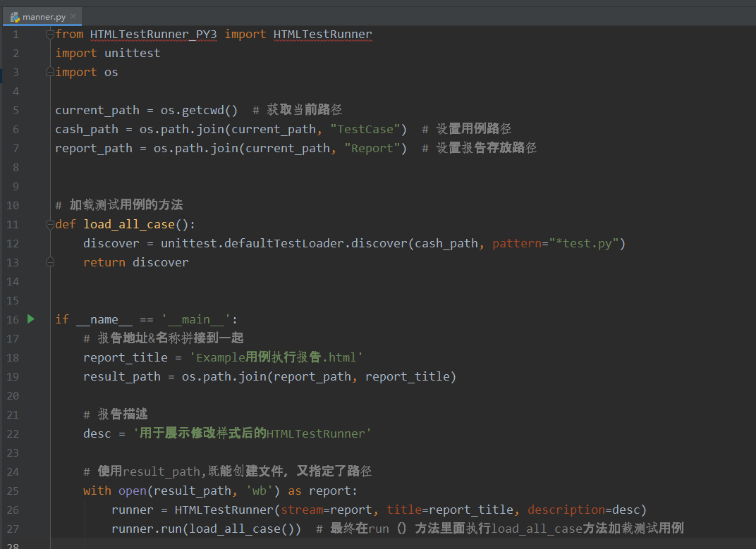Click os.path.join on the result_path line
Screen dimensions: 756x549
click(x=224, y=376)
